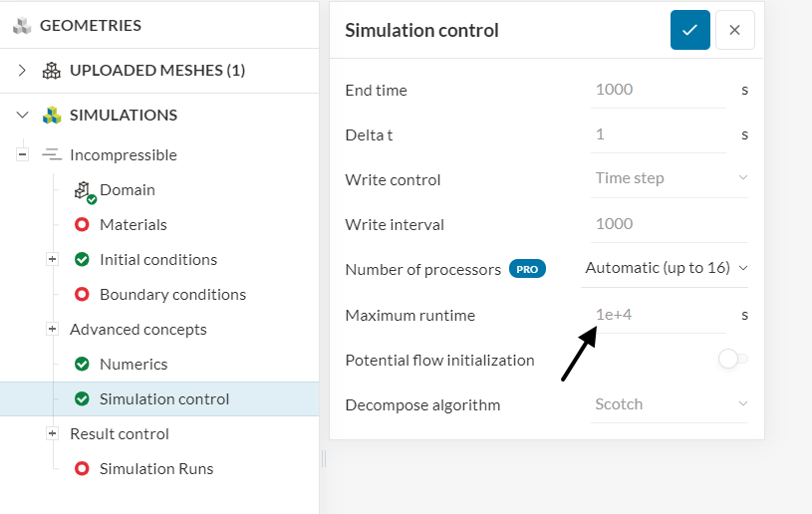Confirm settings with the blue checkmark button
The height and width of the screenshot is (514, 812).
click(x=689, y=30)
